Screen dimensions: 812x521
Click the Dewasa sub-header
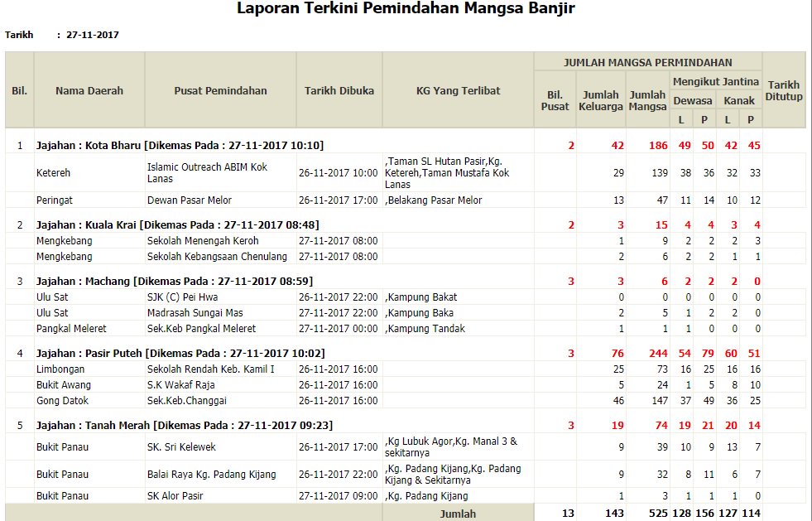(x=692, y=100)
